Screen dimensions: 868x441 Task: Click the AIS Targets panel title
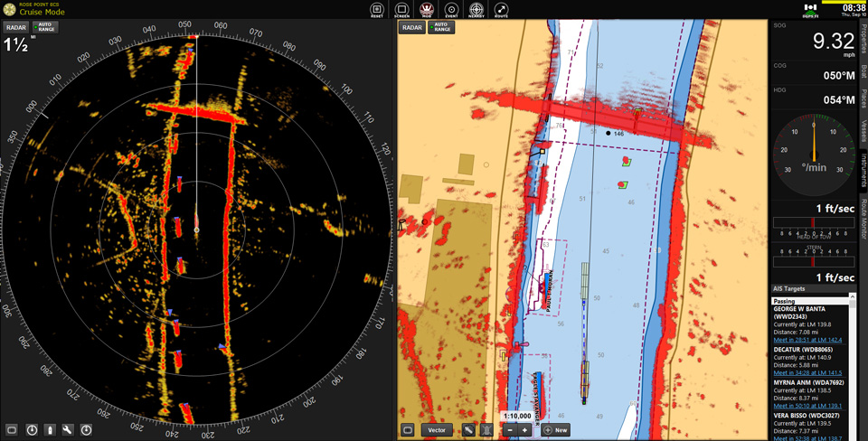[x=788, y=288]
